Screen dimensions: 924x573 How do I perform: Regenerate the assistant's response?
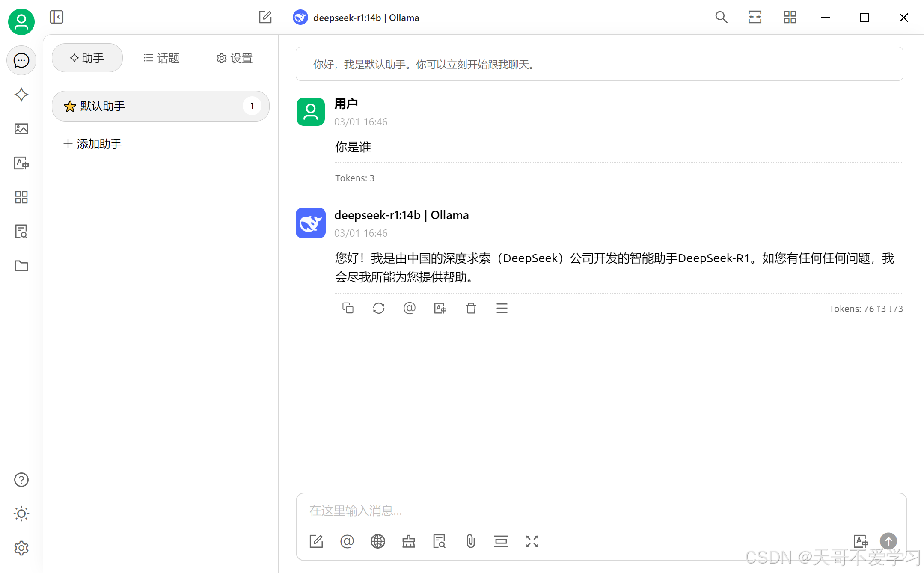378,308
